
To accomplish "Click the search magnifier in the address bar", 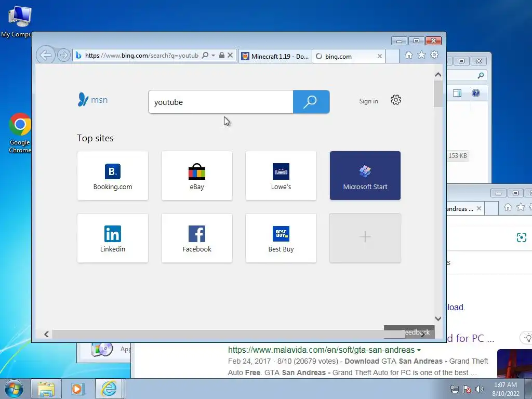I will tap(205, 55).
